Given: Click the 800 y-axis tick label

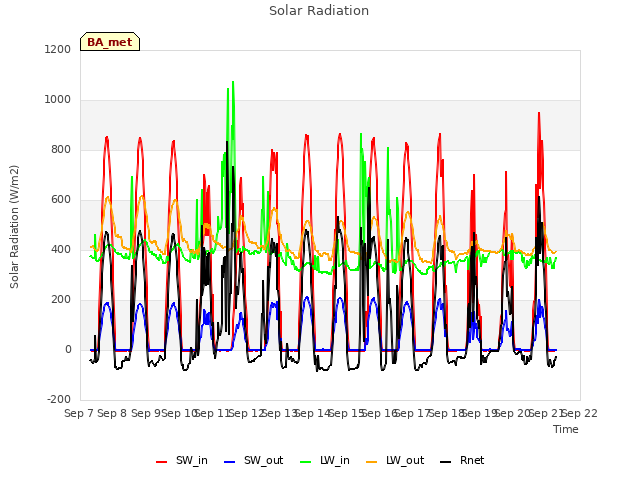Looking at the screenshot, I should pyautogui.click(x=61, y=150).
